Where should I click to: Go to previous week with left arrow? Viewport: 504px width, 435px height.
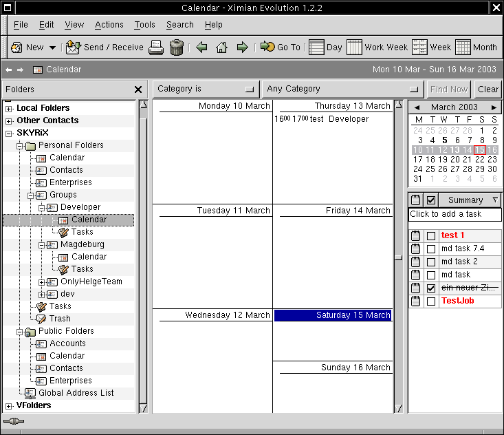202,47
